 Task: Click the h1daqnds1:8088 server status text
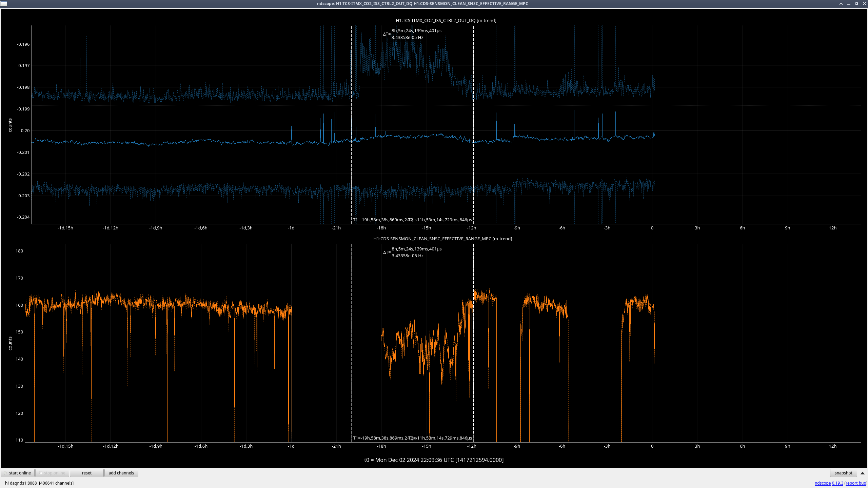coord(39,483)
